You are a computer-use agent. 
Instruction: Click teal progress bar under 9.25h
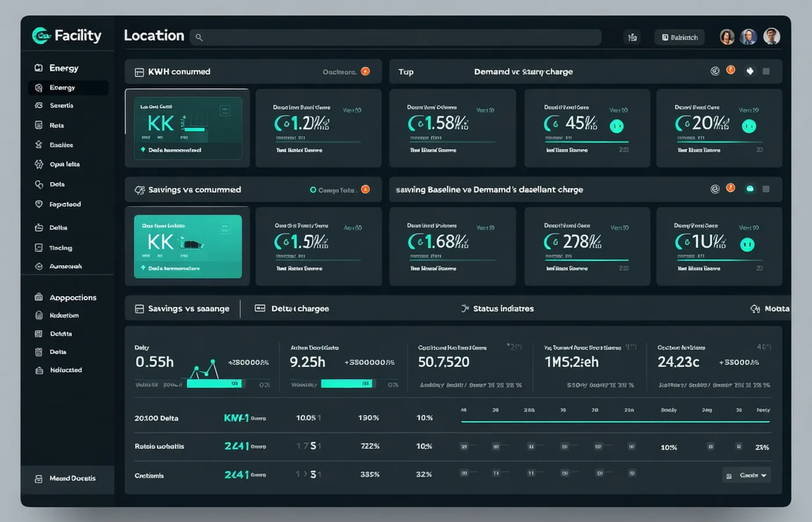click(x=348, y=384)
